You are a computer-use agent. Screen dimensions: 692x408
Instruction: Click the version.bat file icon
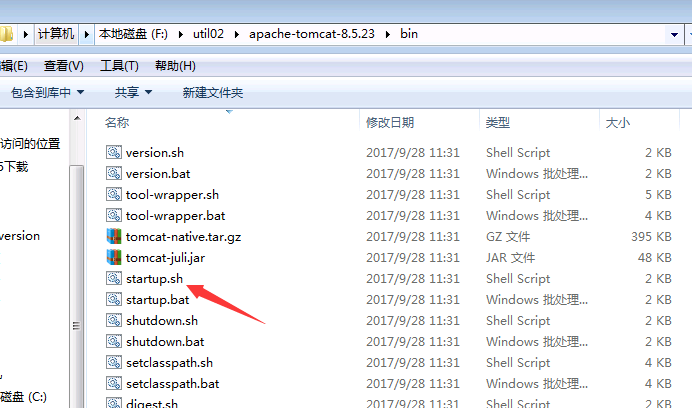114,173
